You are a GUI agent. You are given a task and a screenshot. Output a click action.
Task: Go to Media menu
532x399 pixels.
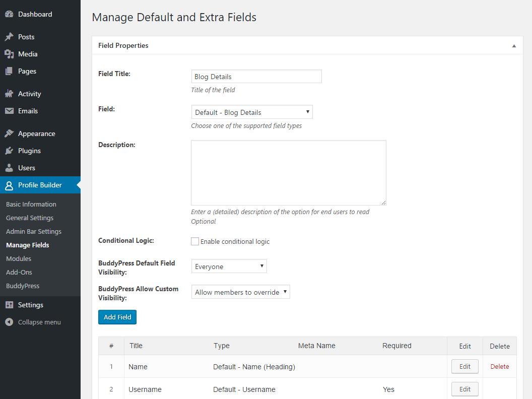[40, 54]
